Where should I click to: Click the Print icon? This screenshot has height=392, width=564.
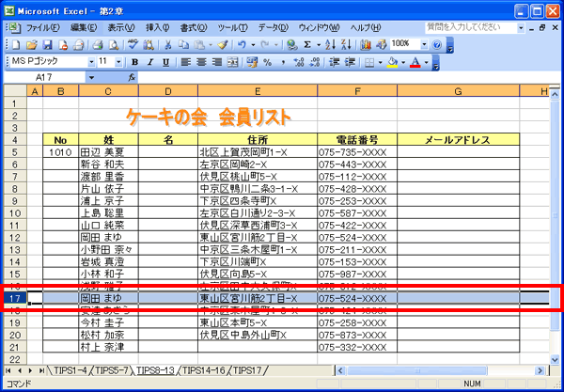click(97, 44)
